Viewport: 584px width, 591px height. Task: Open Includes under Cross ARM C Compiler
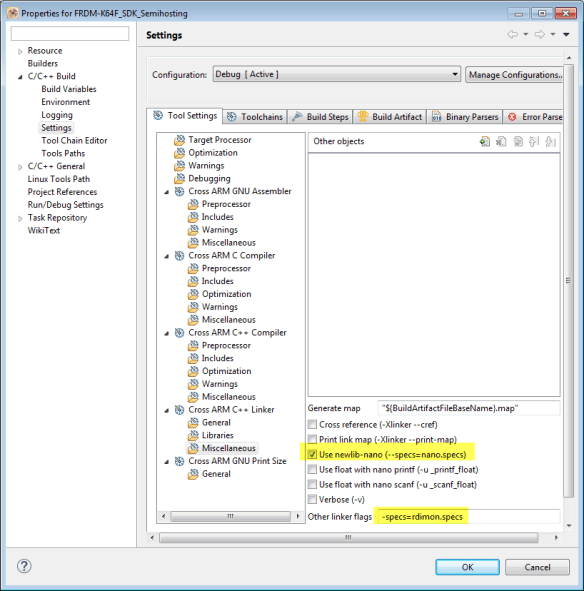(218, 281)
